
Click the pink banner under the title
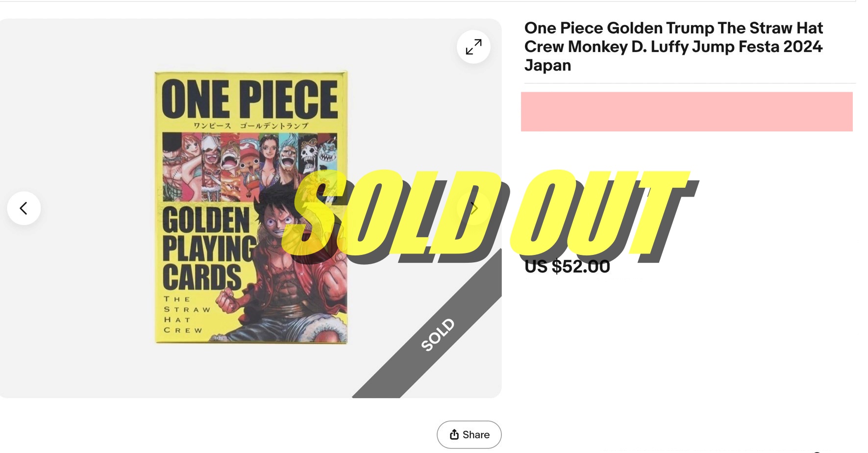click(x=686, y=112)
